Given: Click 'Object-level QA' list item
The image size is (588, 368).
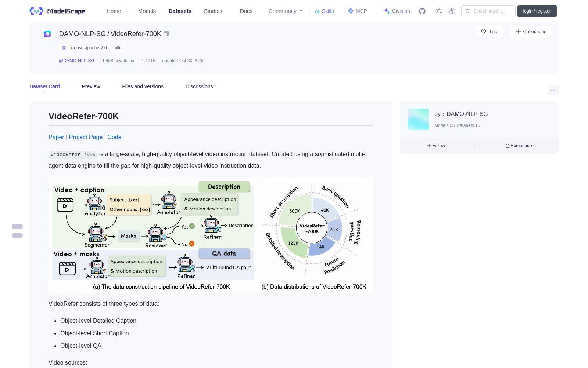Looking at the screenshot, I should pos(81,346).
